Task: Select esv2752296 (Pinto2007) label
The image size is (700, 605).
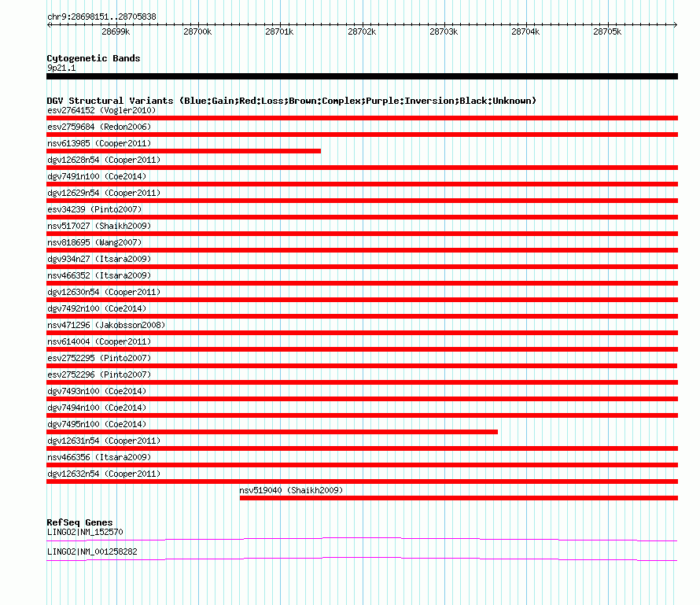Action: (99, 374)
